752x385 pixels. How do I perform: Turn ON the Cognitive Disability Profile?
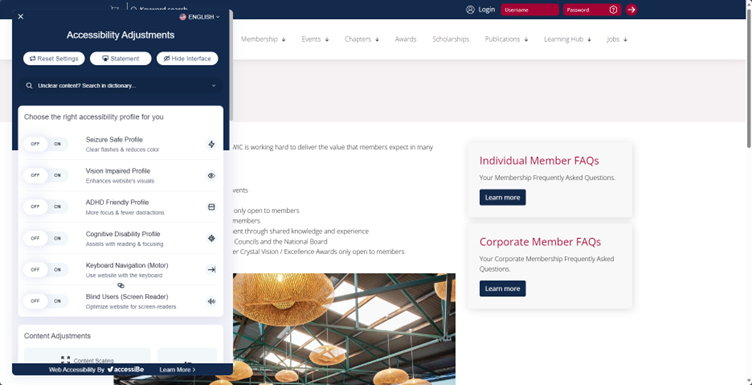coord(58,238)
